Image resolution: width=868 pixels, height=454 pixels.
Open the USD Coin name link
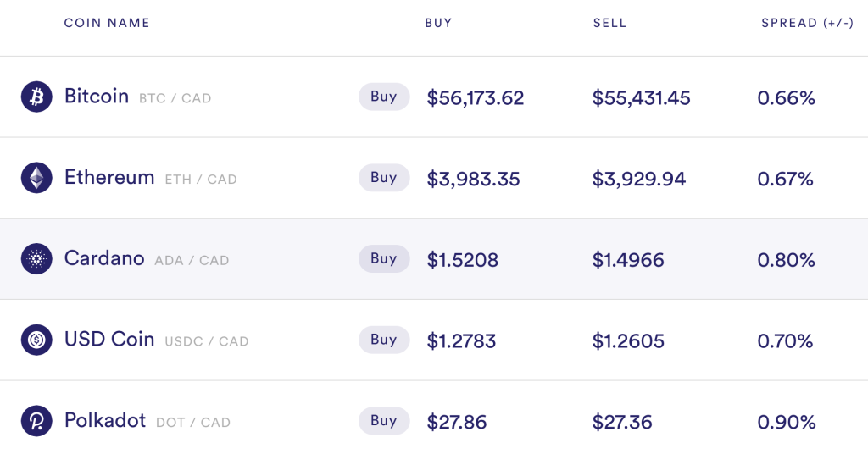[x=109, y=339]
